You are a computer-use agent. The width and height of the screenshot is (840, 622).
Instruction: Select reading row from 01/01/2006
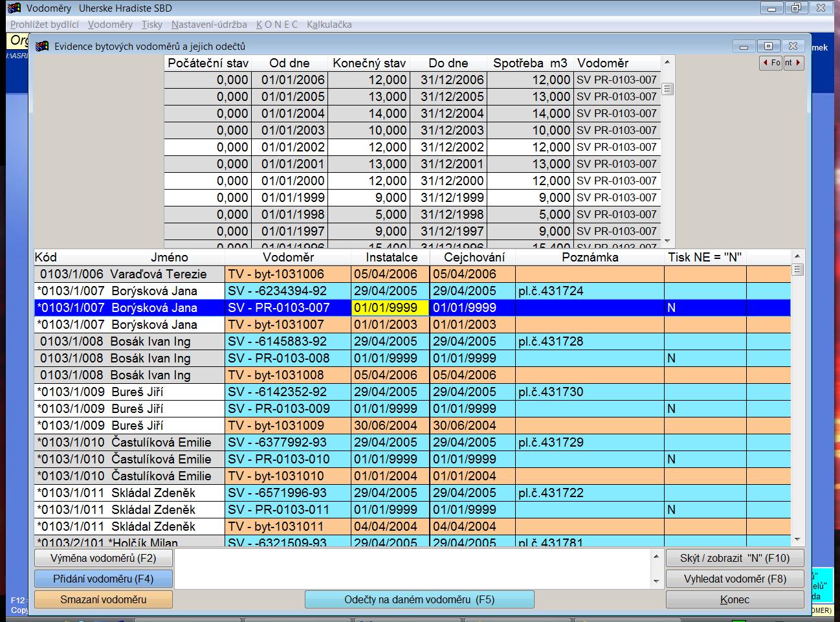point(412,80)
